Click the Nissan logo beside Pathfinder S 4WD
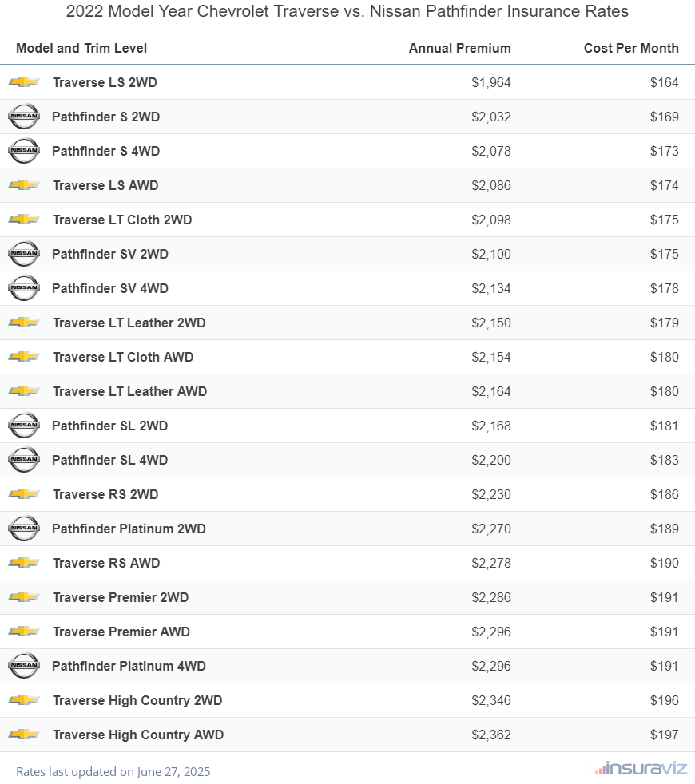 point(24,151)
